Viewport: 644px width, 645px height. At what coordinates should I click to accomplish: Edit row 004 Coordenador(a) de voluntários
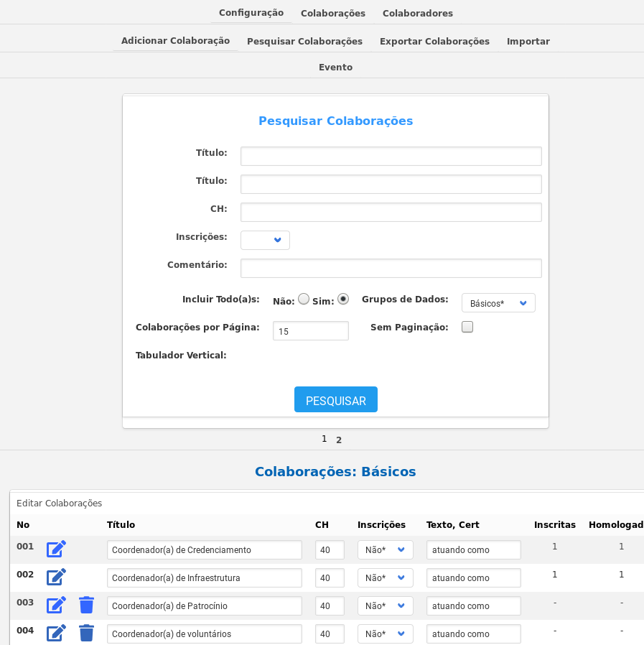(56, 633)
